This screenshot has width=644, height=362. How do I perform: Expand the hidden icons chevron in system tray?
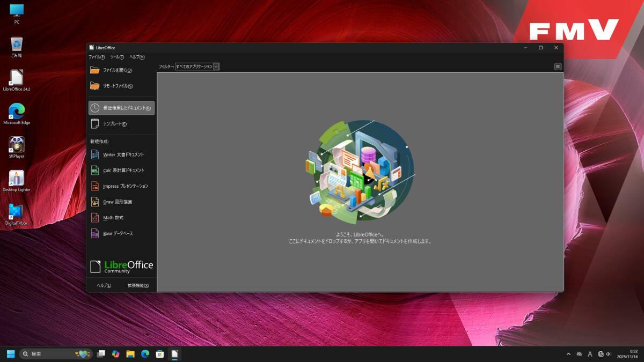(568, 354)
